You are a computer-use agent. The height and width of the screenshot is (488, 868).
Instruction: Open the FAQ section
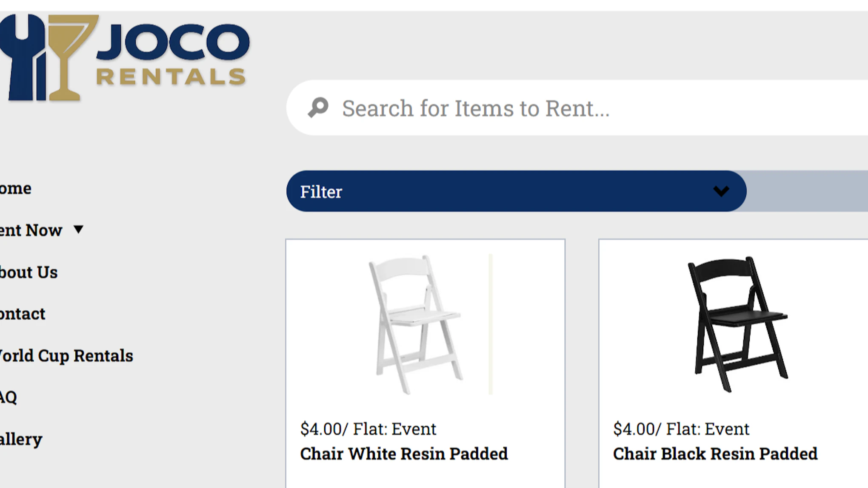pos(9,397)
